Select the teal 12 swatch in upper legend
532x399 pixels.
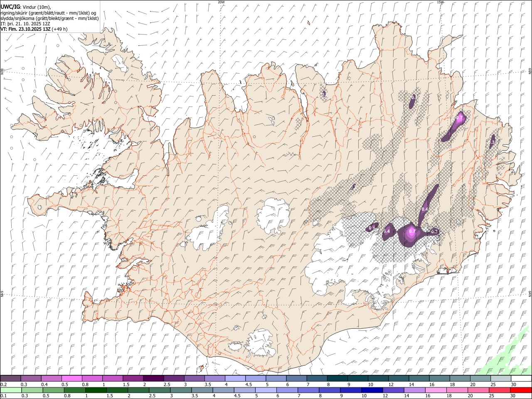tap(399, 379)
